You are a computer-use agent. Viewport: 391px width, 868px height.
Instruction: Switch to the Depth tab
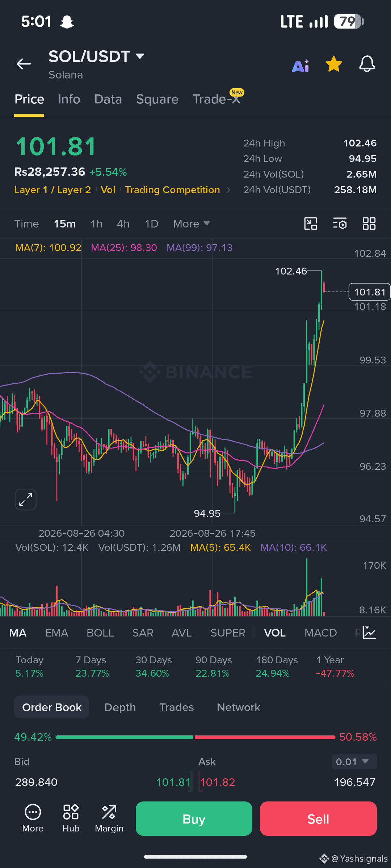pyautogui.click(x=120, y=707)
